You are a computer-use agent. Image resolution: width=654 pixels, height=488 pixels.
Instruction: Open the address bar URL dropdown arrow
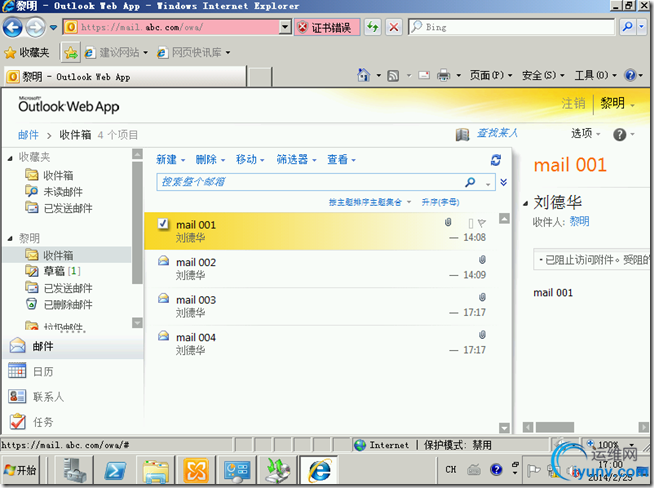pos(285,27)
